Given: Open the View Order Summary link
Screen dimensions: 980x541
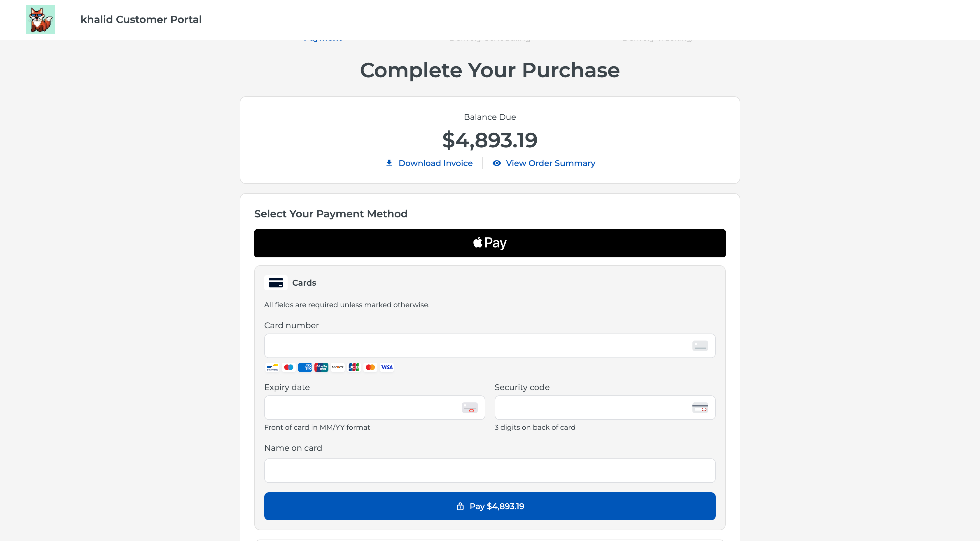Looking at the screenshot, I should [550, 163].
